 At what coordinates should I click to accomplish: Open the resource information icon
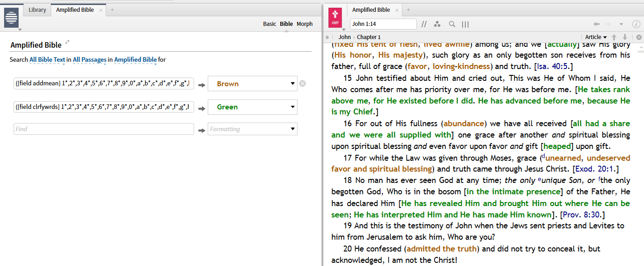click(636, 24)
